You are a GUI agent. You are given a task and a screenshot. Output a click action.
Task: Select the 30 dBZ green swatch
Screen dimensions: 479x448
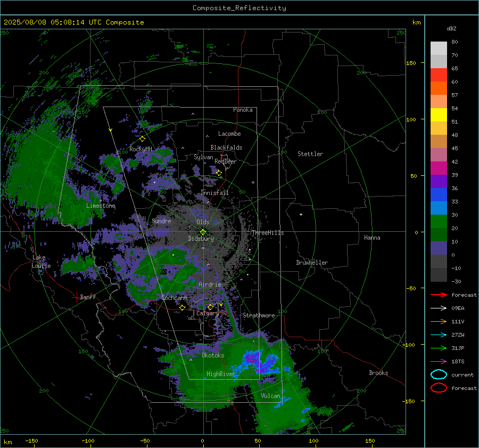coord(439,221)
